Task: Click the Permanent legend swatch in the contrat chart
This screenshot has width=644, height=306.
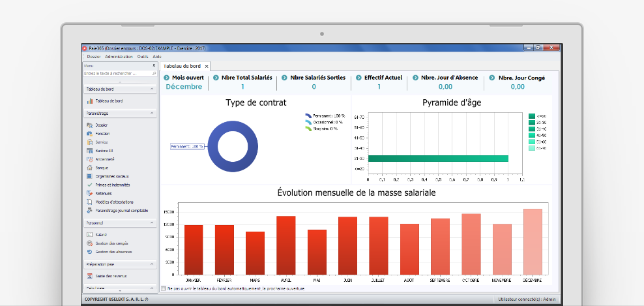Action: pos(308,116)
